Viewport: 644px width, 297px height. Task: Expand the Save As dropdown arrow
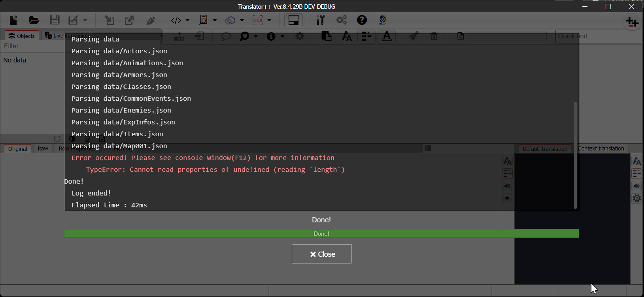coord(85,20)
